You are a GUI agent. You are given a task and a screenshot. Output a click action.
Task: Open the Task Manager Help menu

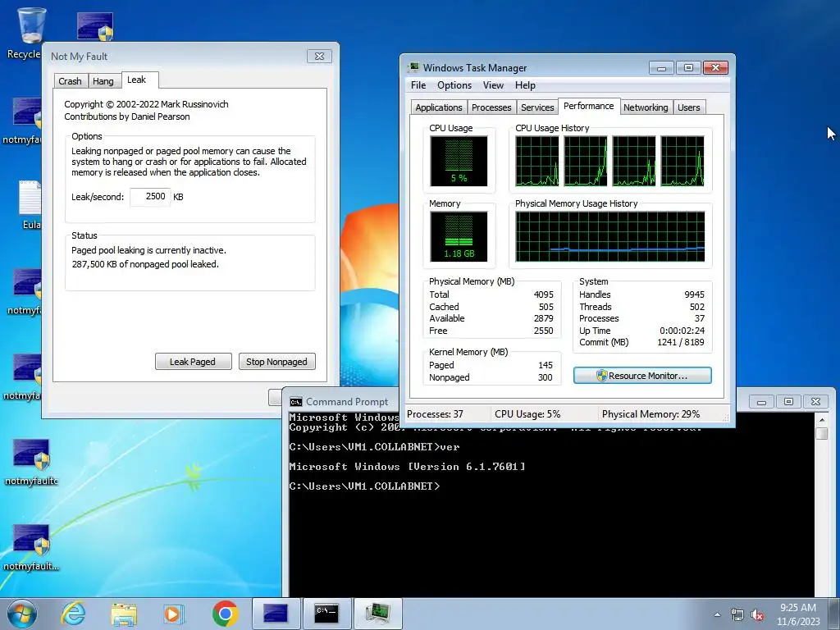[525, 85]
